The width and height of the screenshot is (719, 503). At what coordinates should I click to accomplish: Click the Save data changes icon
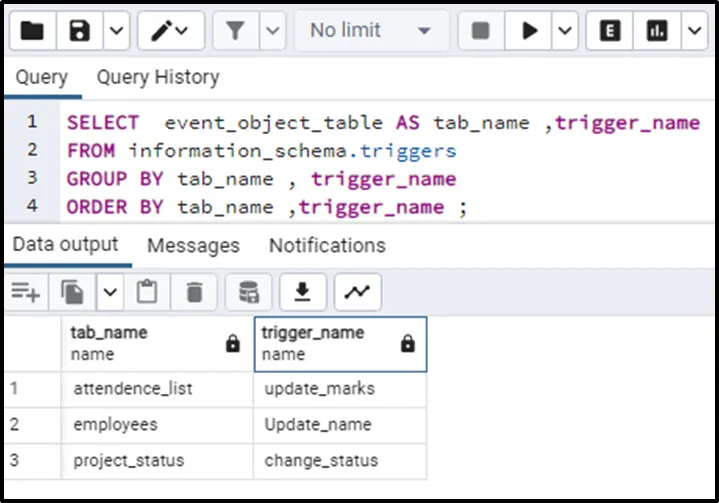point(248,292)
